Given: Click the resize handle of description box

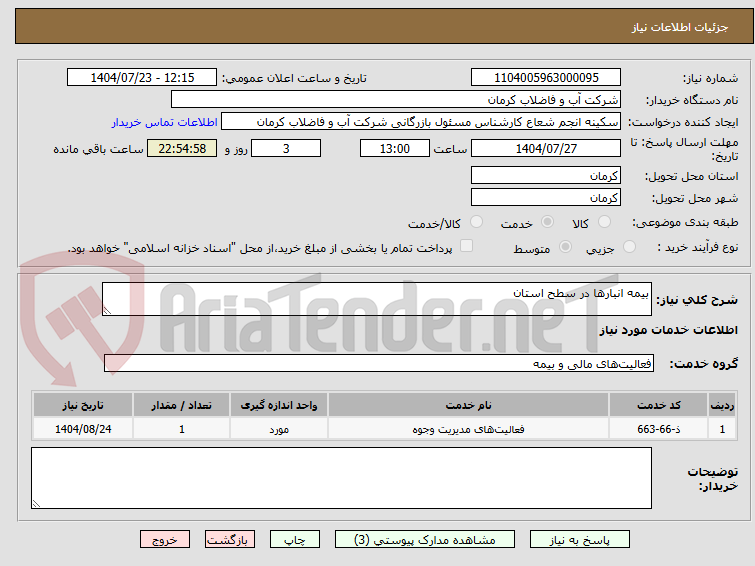Looking at the screenshot, I should tap(107, 311).
